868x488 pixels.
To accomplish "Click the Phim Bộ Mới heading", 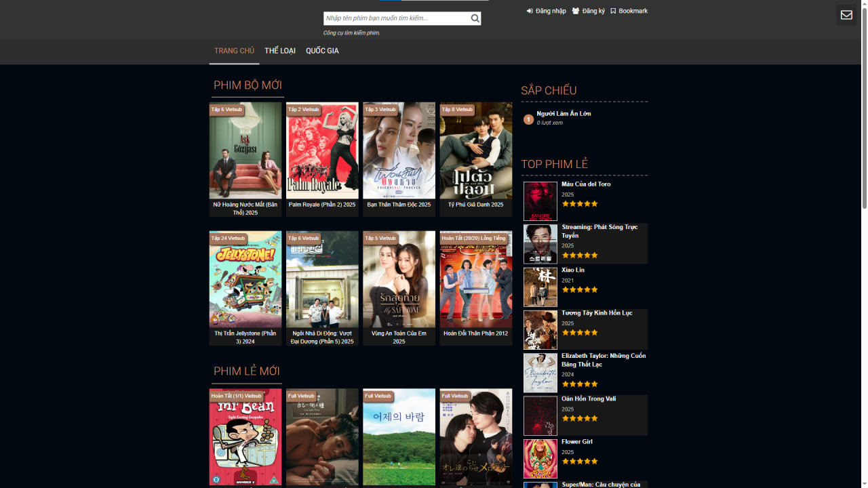I will 248,85.
